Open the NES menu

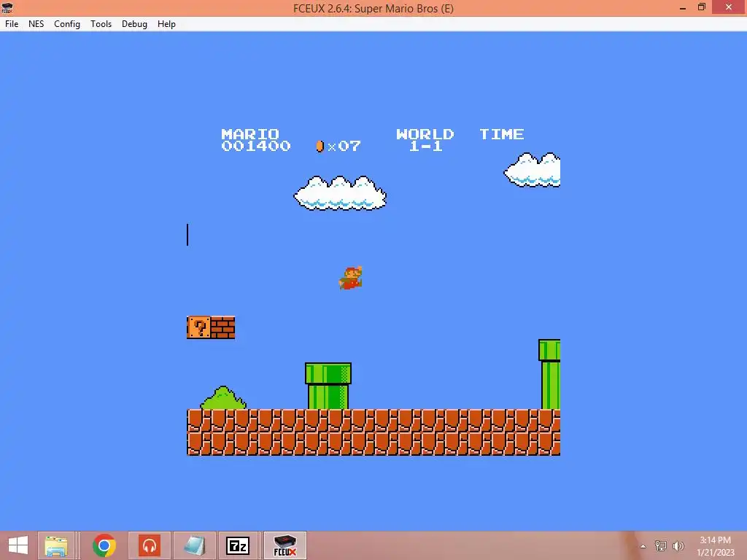click(36, 24)
